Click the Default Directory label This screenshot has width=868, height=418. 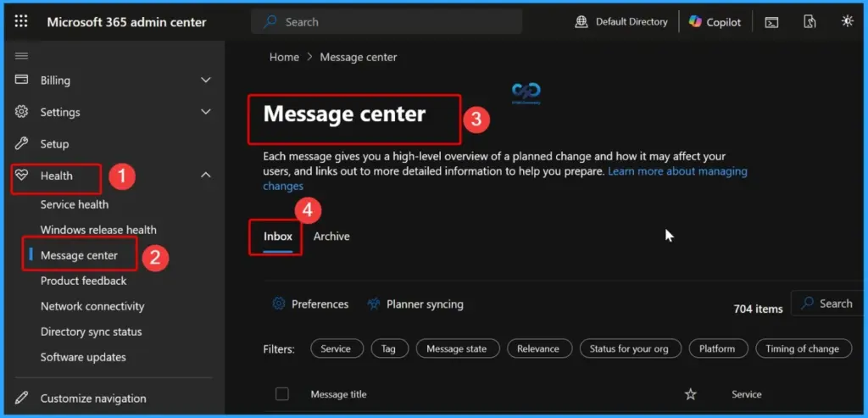[x=632, y=21]
